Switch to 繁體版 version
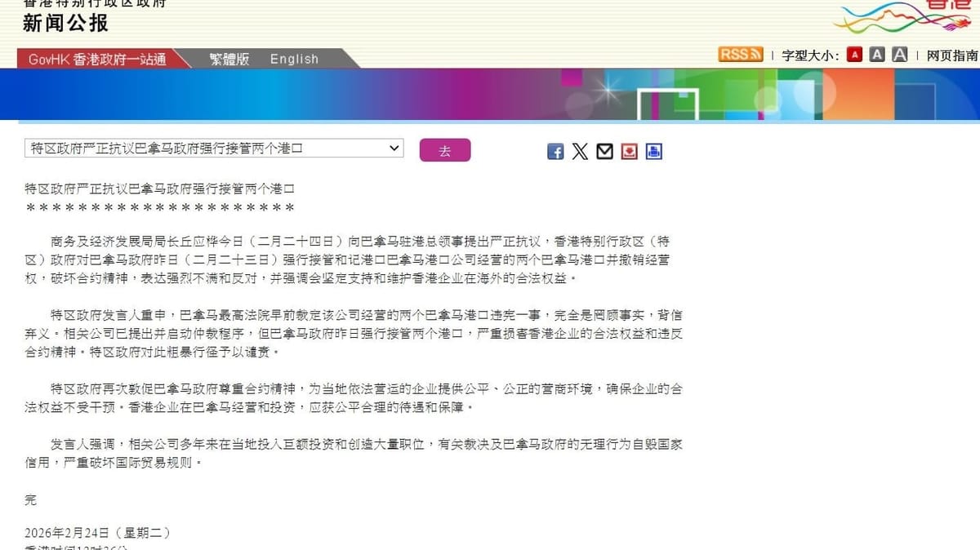The width and height of the screenshot is (980, 550). coord(228,59)
